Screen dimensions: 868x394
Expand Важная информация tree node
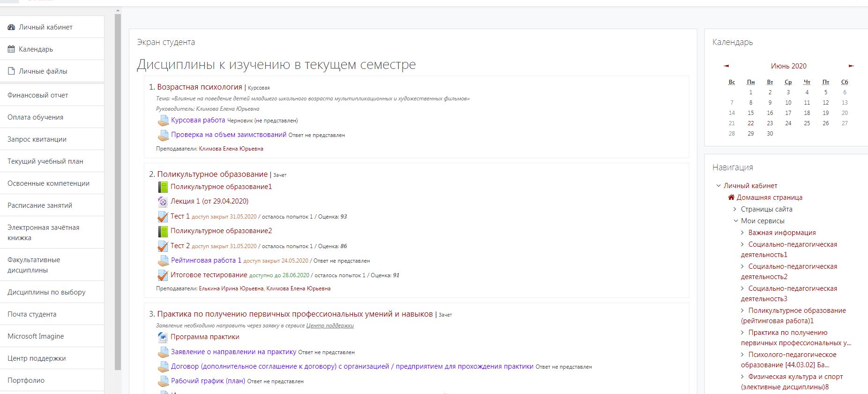pos(742,233)
